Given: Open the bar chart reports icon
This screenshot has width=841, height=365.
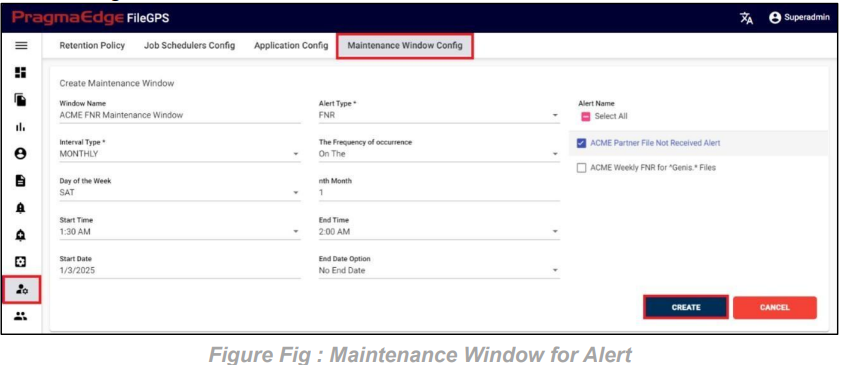Looking at the screenshot, I should click(21, 127).
